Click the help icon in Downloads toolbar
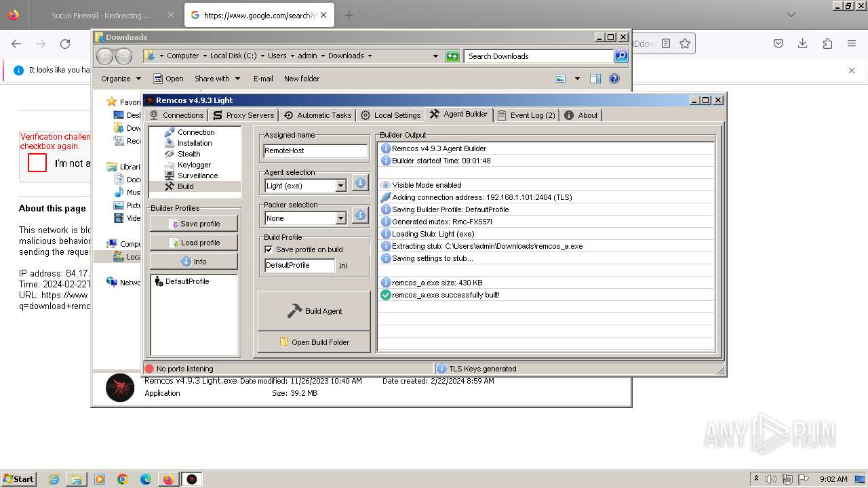 614,79
